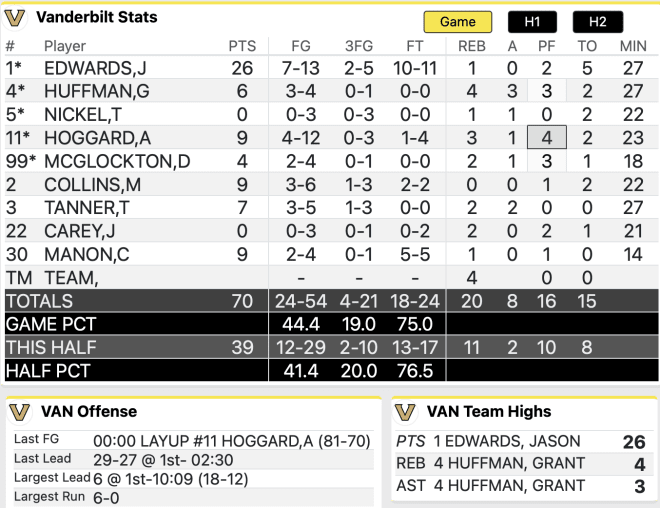Click the Last FG play description
The image size is (660, 508).
click(x=232, y=441)
